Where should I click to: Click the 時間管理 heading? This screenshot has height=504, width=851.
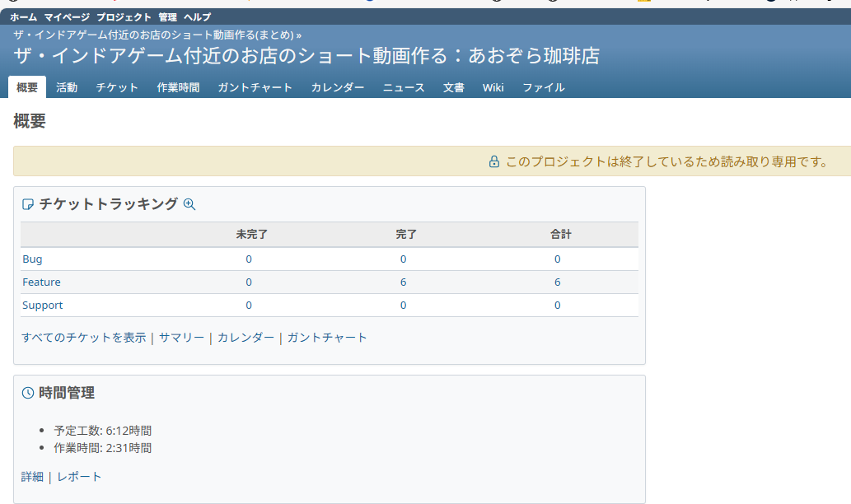click(67, 393)
